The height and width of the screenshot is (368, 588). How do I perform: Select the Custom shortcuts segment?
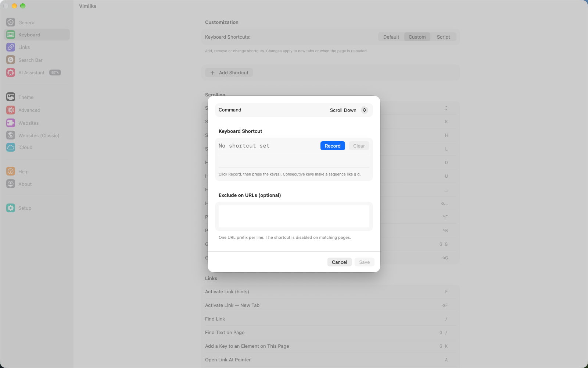coord(417,37)
